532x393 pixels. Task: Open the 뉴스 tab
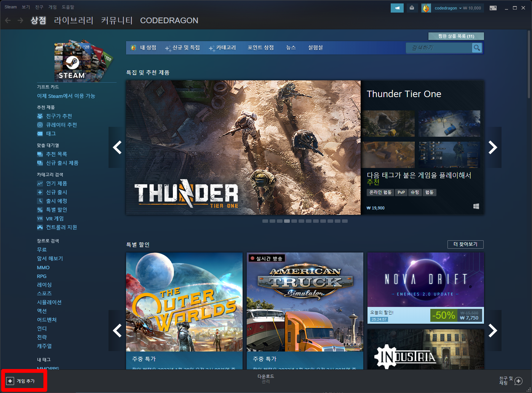[291, 48]
